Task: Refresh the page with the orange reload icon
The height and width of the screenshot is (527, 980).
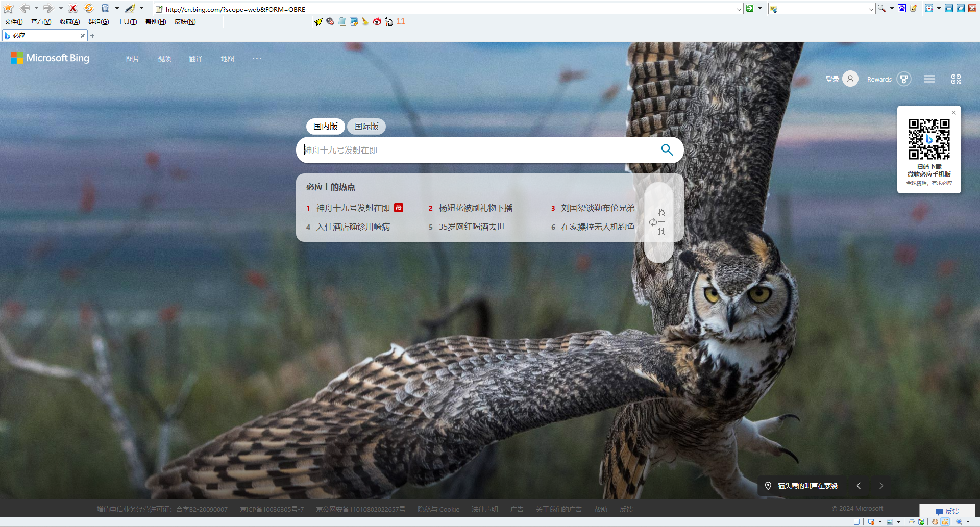Action: pos(89,8)
